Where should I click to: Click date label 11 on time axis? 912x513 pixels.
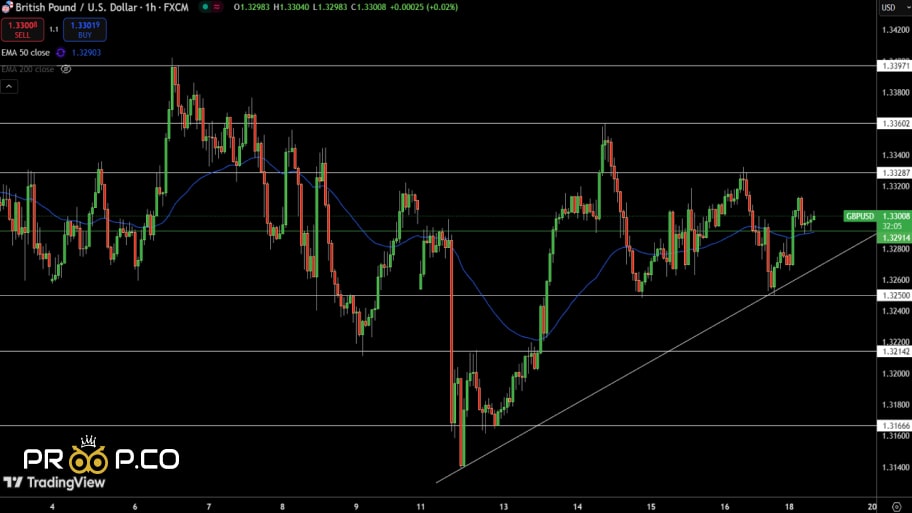pyautogui.click(x=421, y=507)
